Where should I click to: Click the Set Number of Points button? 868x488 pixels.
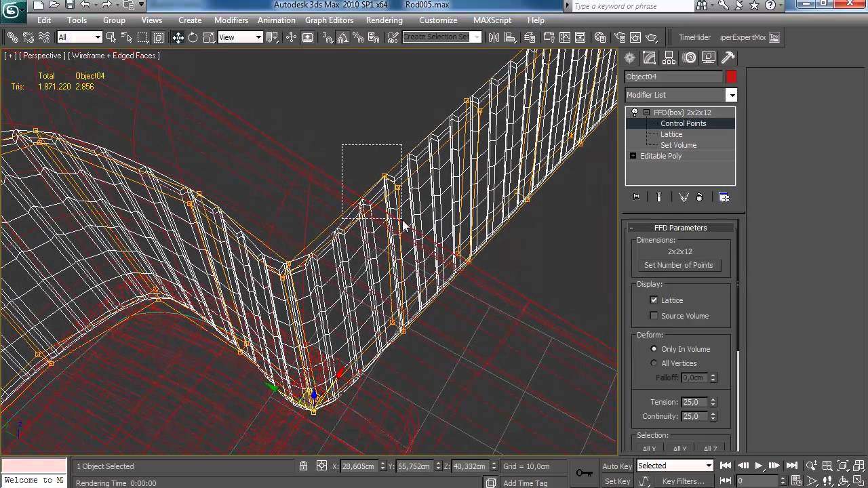[679, 265]
